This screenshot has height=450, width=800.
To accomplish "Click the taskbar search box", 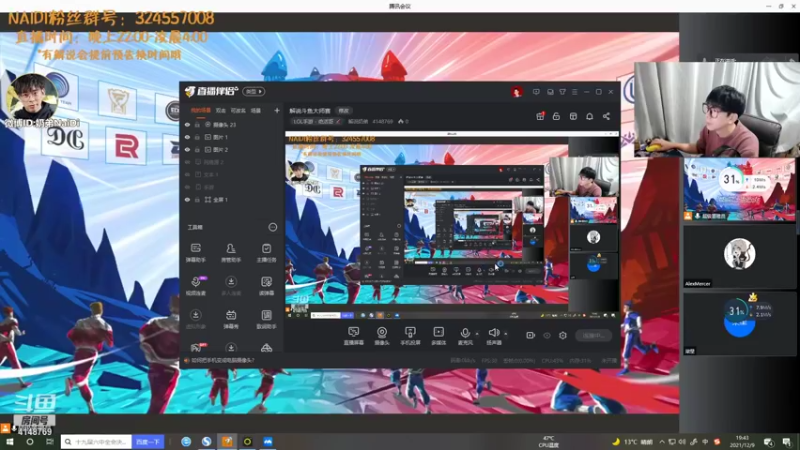I will point(96,442).
